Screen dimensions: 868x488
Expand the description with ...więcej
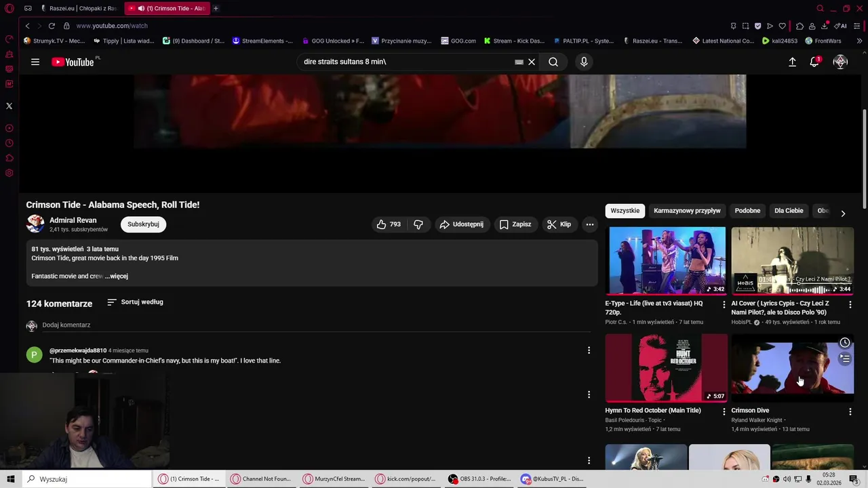coord(117,277)
